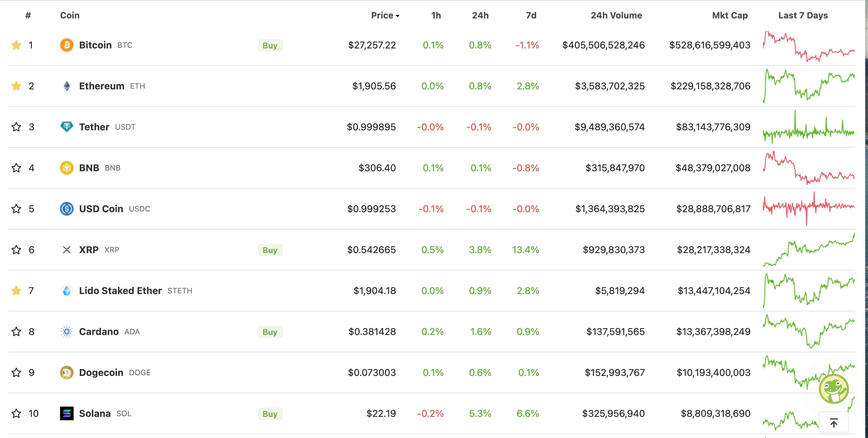This screenshot has height=438, width=868.
Task: Click the Bitcoin logo icon
Action: 67,45
